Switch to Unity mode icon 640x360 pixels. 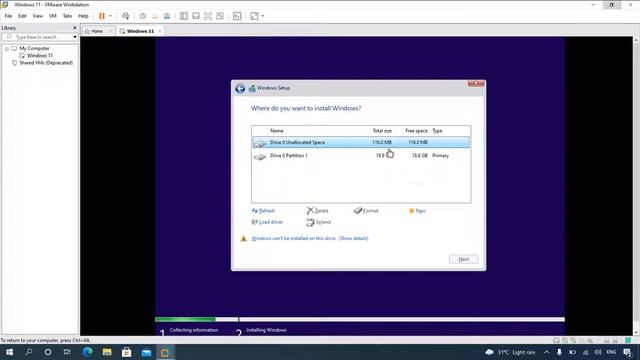tap(220, 16)
